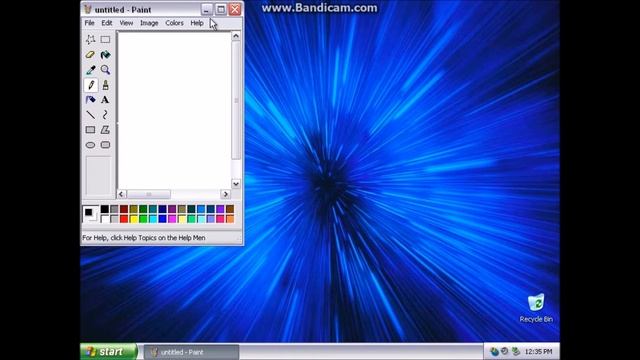Select the Curve tool
This screenshot has height=360, width=640.
pos(105,115)
